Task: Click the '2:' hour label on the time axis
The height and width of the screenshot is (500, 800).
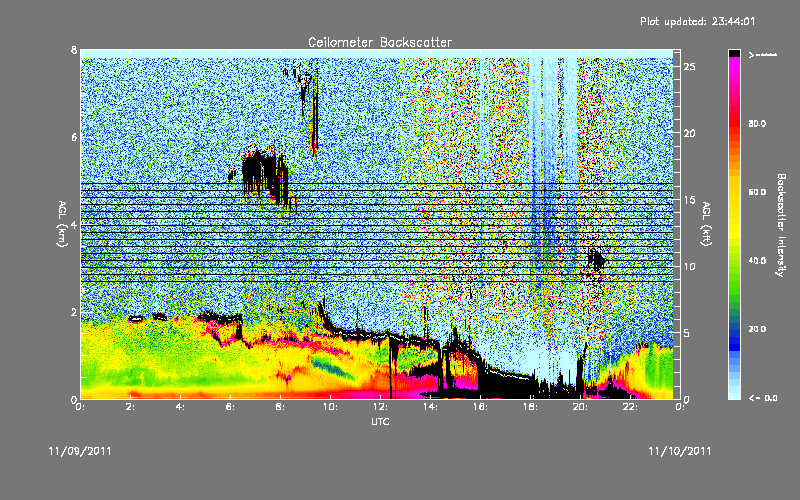Action: point(131,407)
